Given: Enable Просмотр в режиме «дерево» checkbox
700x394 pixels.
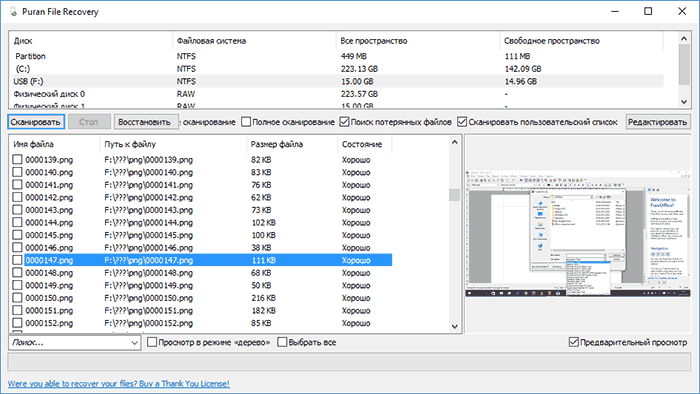Looking at the screenshot, I should [152, 342].
